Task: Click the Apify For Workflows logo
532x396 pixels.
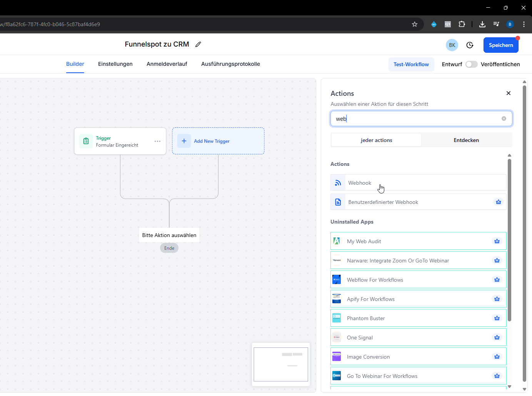Action: click(337, 299)
